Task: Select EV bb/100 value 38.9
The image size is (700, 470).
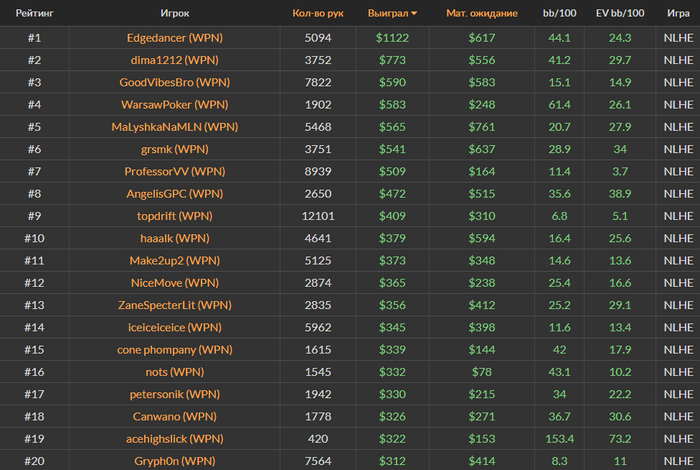Action: point(620,194)
